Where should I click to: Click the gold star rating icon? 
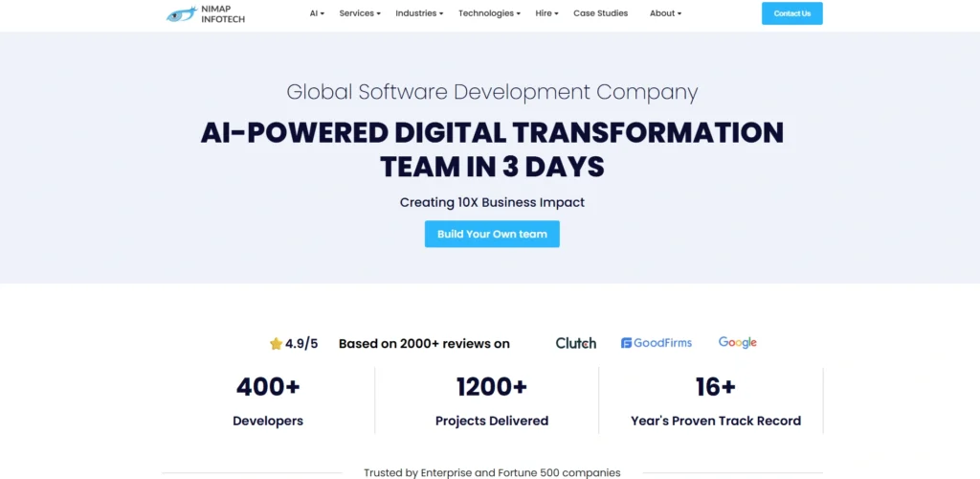[x=277, y=344]
